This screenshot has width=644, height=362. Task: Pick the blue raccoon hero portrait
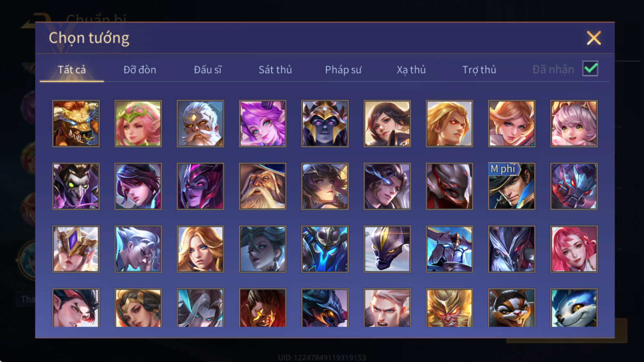click(574, 308)
